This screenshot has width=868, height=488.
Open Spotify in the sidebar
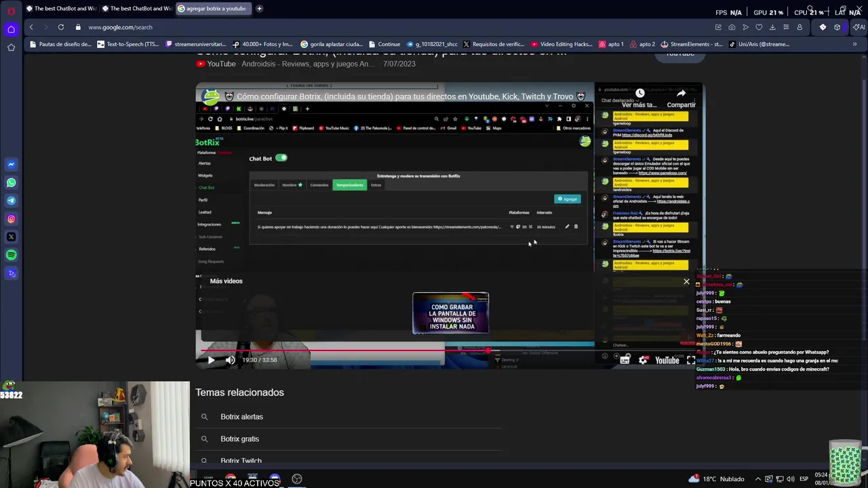pos(11,255)
